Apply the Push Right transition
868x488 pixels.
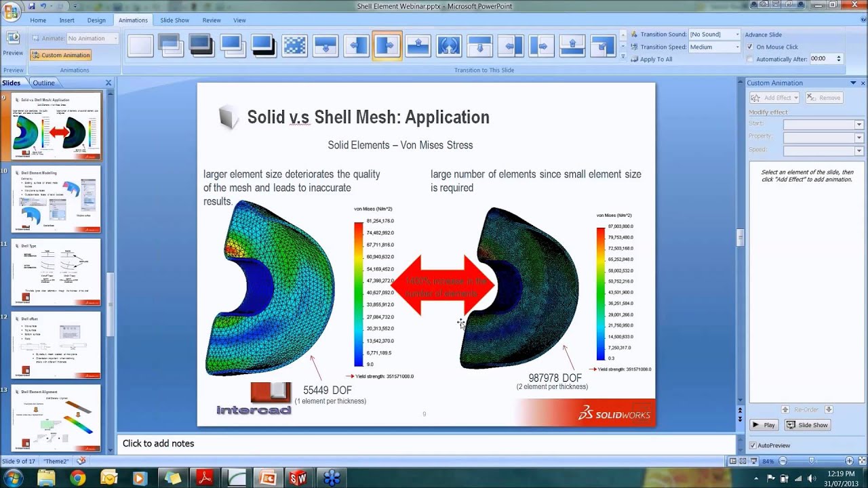point(542,46)
